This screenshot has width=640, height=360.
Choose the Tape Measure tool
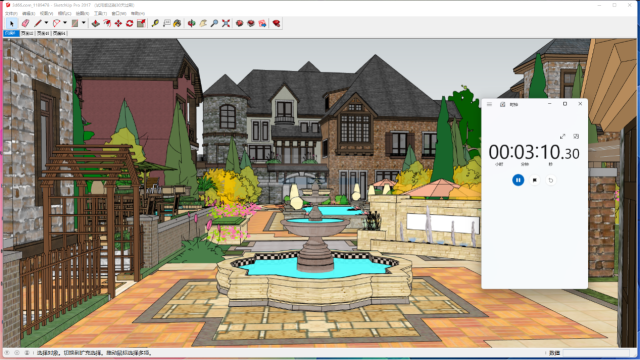coord(155,23)
